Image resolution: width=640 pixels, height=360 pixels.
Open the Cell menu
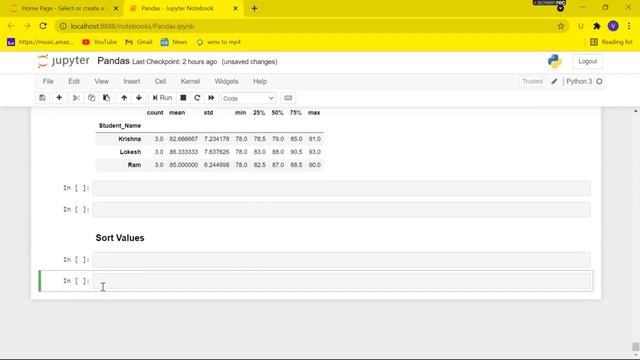(160, 82)
